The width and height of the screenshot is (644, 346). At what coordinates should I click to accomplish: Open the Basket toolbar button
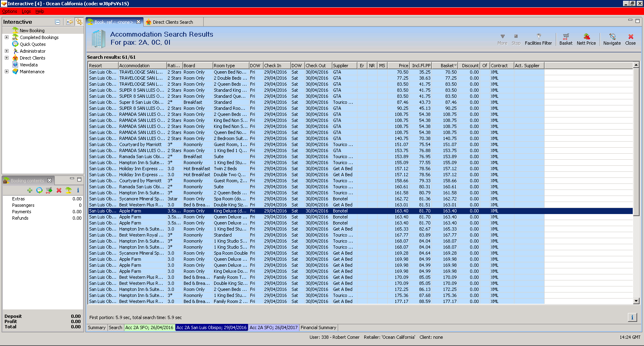[x=566, y=39]
